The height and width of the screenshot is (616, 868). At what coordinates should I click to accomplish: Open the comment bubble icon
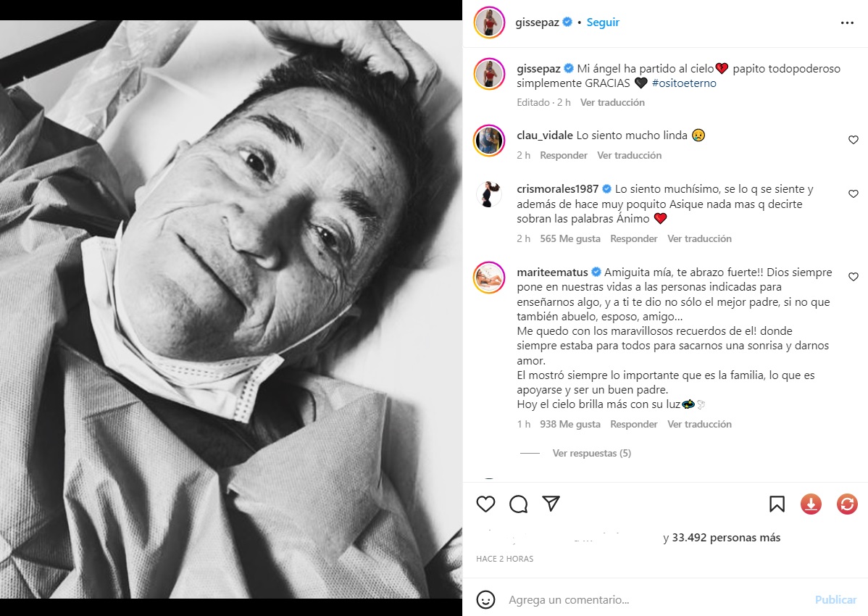518,504
